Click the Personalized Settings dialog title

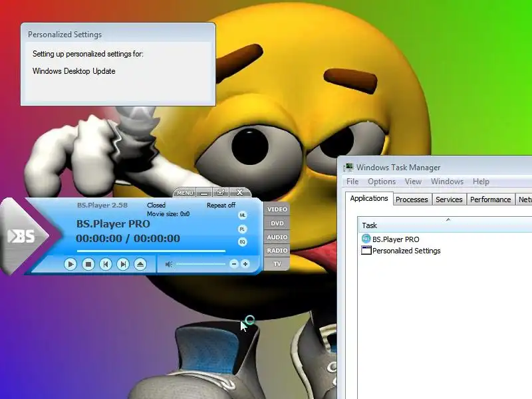[x=65, y=35]
